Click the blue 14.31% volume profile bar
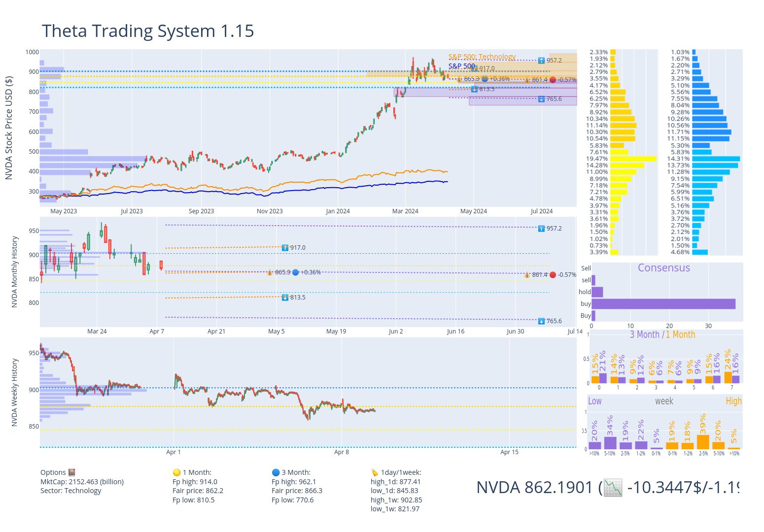Screen dimensions: 764x532 tap(716, 159)
